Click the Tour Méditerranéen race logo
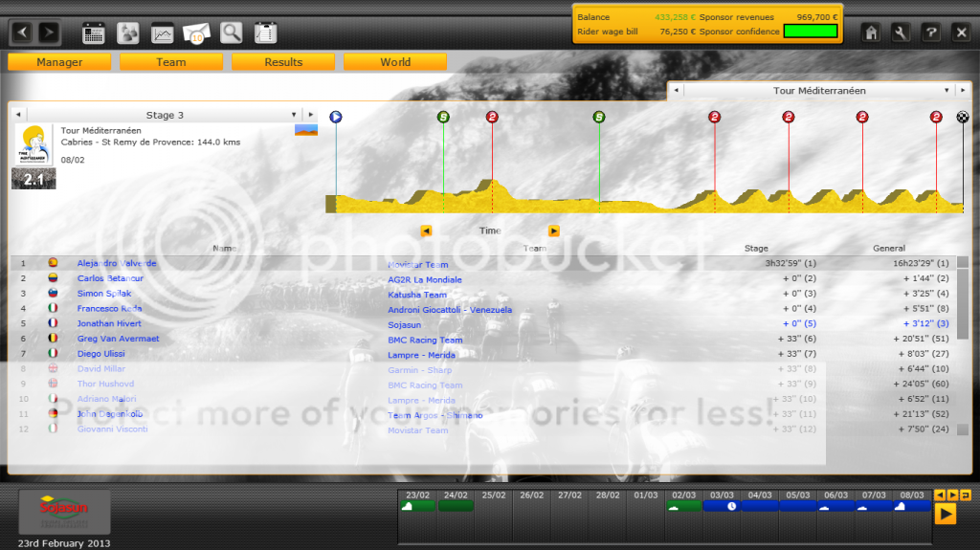 pos(33,144)
